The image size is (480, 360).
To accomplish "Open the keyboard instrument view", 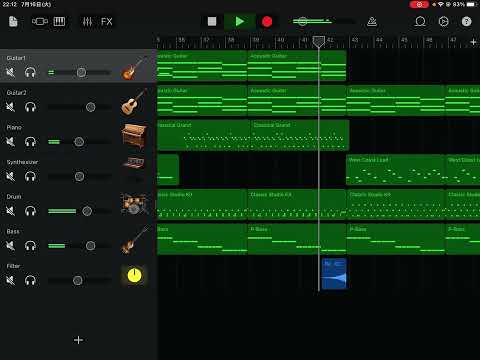I will pyautogui.click(x=59, y=22).
